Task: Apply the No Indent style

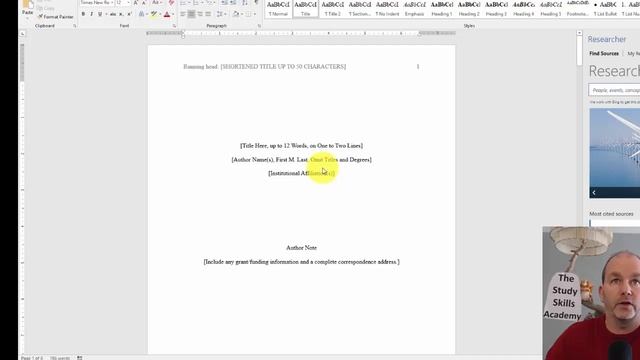Action: pyautogui.click(x=387, y=9)
